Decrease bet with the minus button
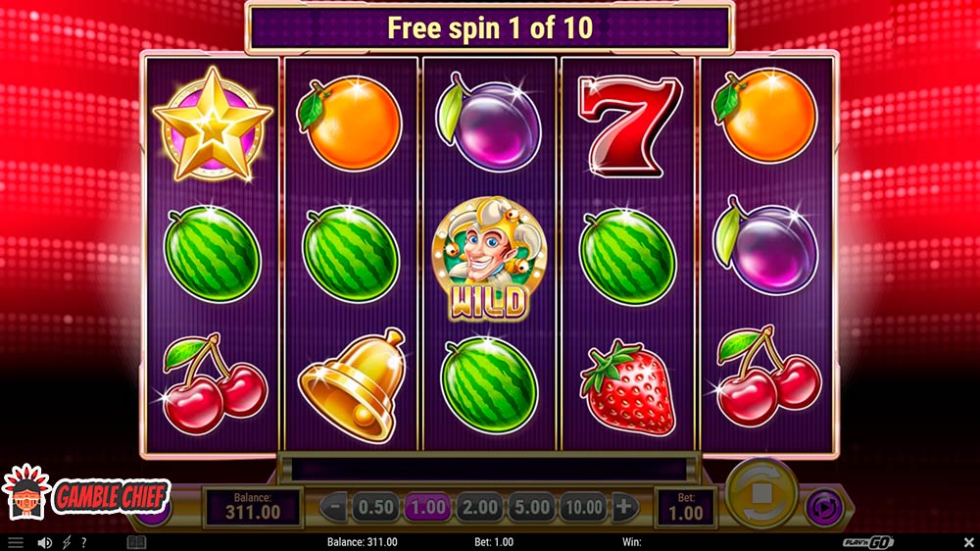The width and height of the screenshot is (980, 551). [334, 507]
